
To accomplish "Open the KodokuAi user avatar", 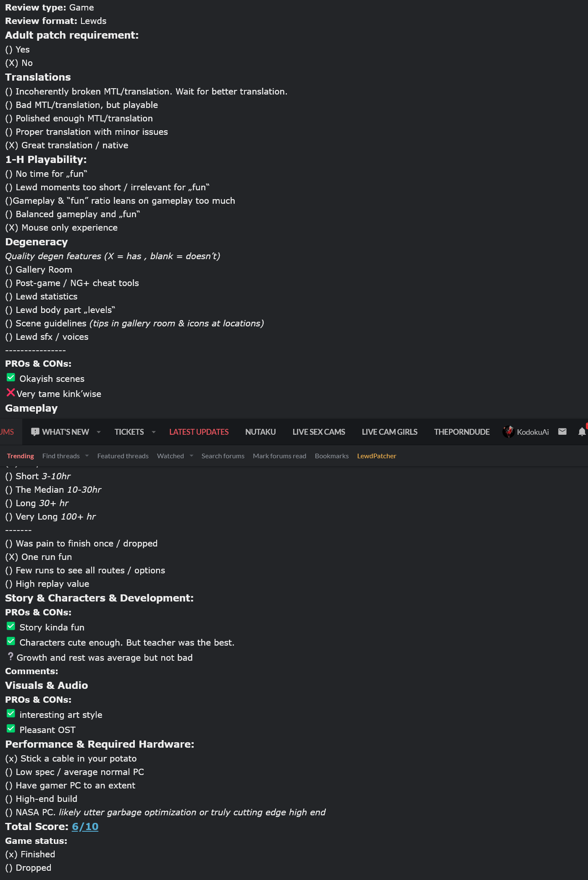I will coord(508,432).
